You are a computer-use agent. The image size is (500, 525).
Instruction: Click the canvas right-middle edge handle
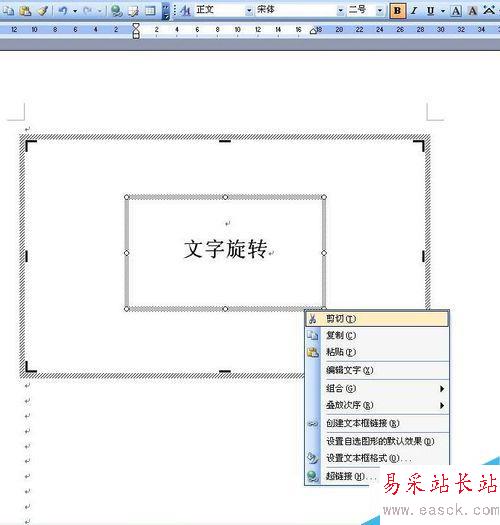(423, 256)
